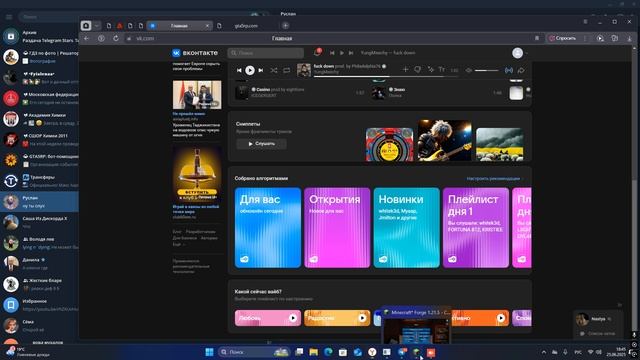Toggle shuffle in the VK music player
Image resolution: width=640 pixels, height=360 pixels.
tap(274, 70)
